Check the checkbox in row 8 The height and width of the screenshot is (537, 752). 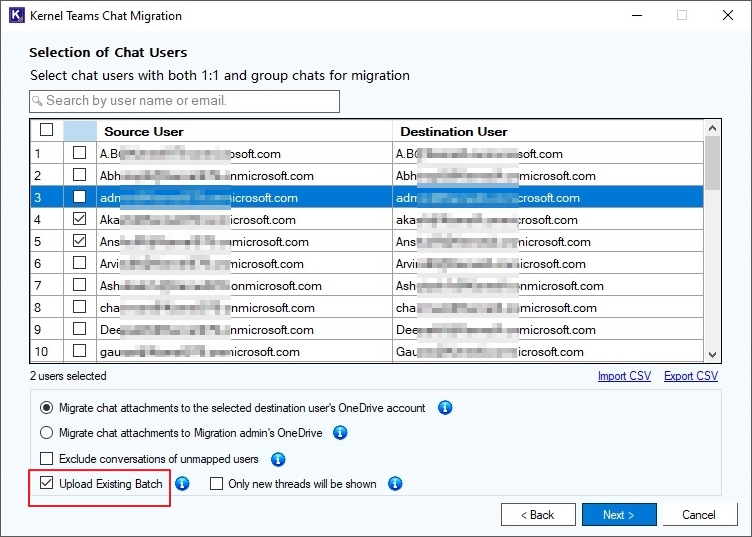(x=80, y=307)
